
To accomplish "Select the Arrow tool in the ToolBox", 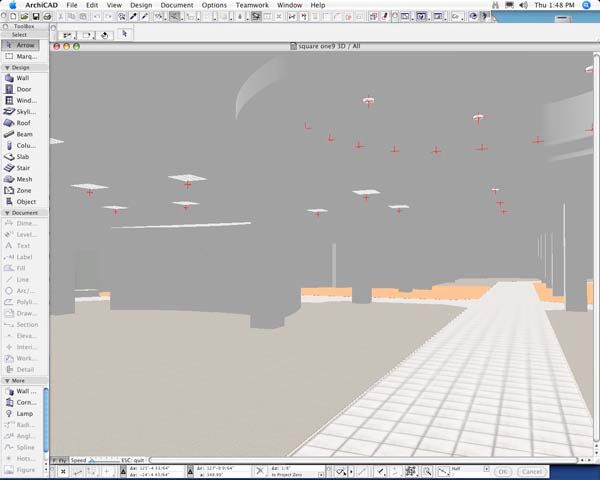I will coord(21,45).
